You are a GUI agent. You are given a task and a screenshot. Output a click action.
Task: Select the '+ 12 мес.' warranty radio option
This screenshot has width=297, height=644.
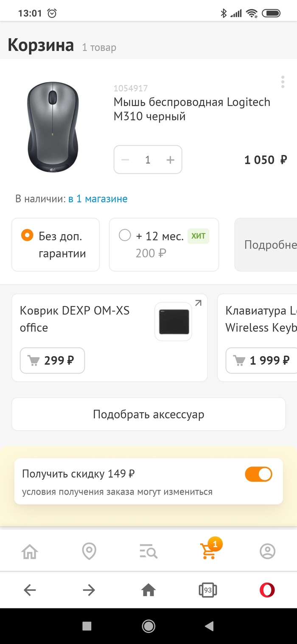point(125,235)
